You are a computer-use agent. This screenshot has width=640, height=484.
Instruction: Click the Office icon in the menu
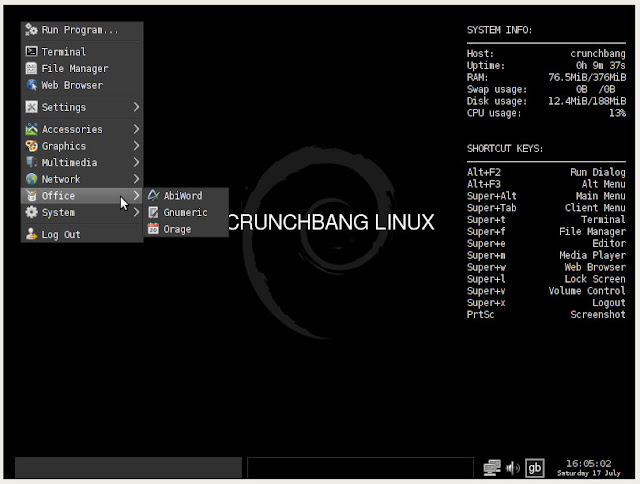pyautogui.click(x=31, y=195)
